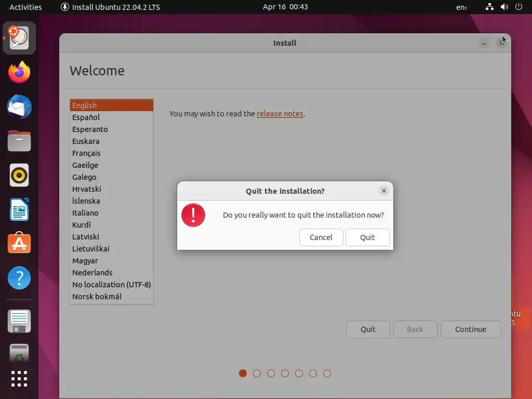This screenshot has width=532, height=399.
Task: Select Esperanto in the language list
Action: click(112, 129)
